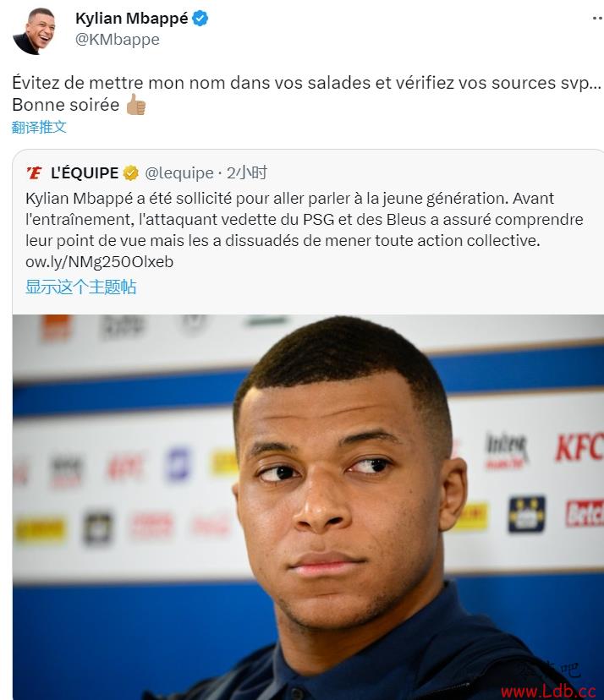Screen dimensions: 604x700
Task: Open the @KMbappe handle
Action: click(118, 39)
